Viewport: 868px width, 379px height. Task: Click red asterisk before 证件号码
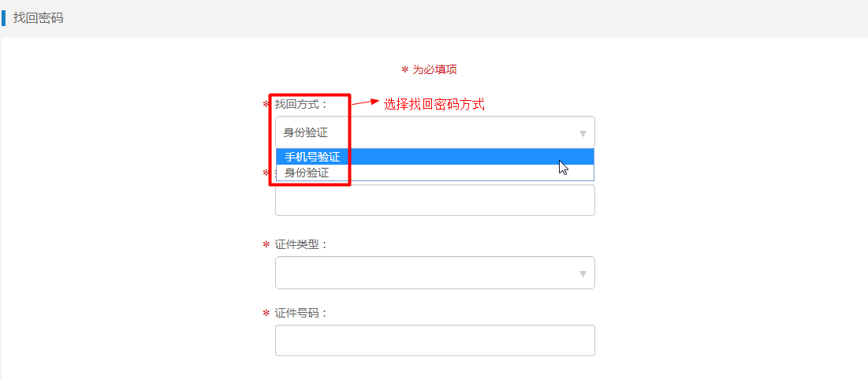[x=266, y=313]
